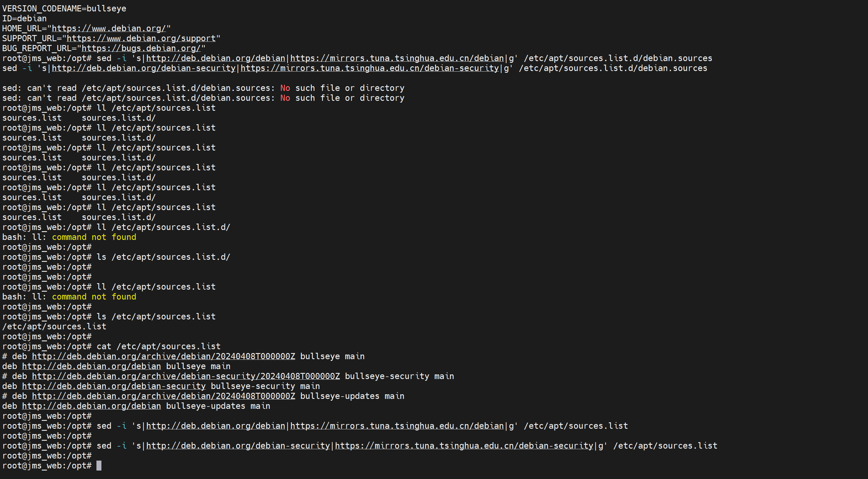Open Tsinghua debian mirror link in first debian.sources command
Image resolution: width=868 pixels, height=479 pixels.
pos(397,58)
